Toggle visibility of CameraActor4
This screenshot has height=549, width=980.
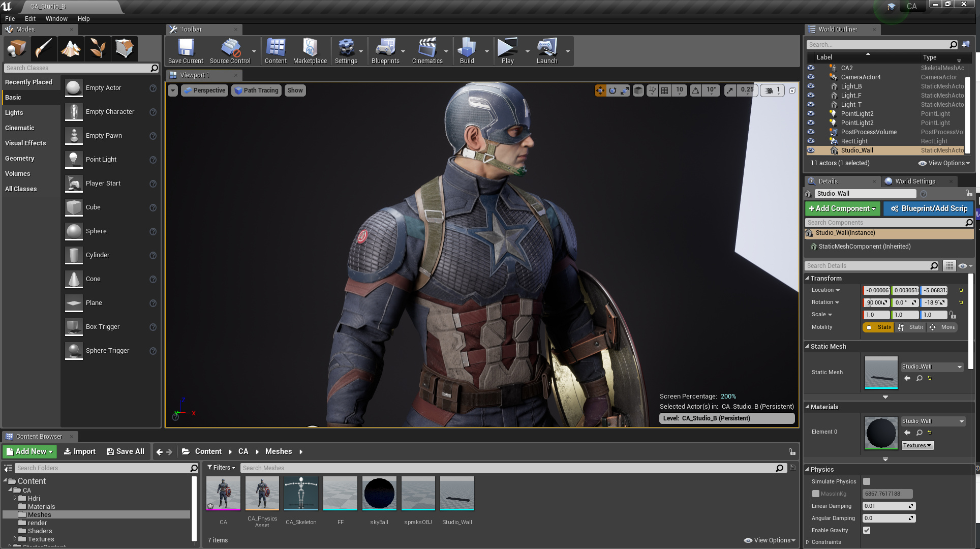[x=811, y=77]
